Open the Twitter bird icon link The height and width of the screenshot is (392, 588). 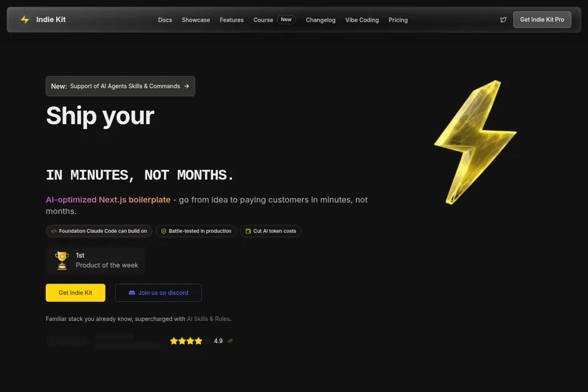click(x=503, y=20)
